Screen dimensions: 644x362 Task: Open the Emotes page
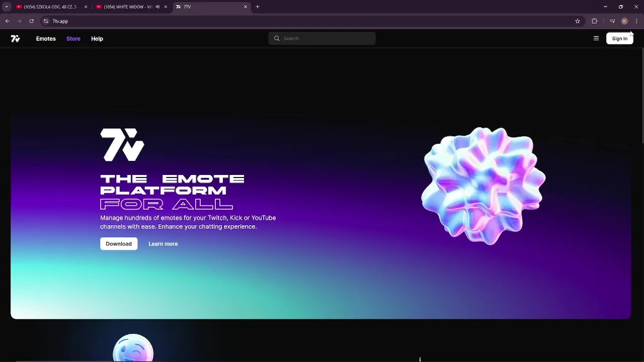46,39
